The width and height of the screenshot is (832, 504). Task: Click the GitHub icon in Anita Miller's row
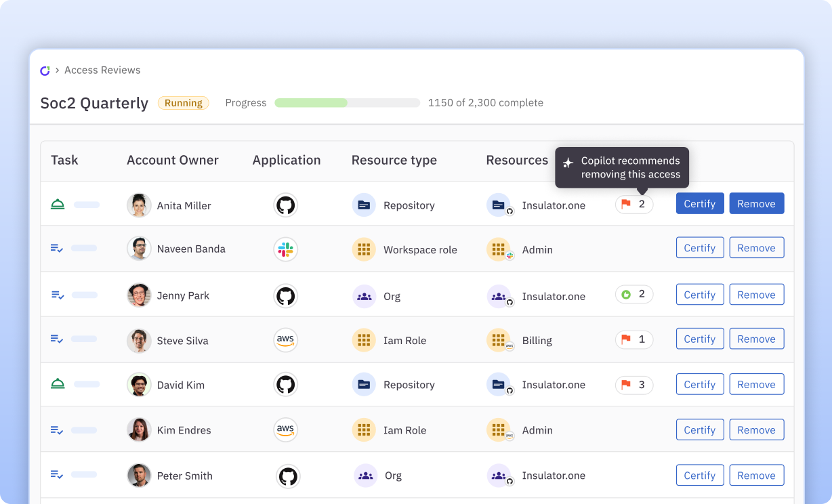[x=285, y=205]
